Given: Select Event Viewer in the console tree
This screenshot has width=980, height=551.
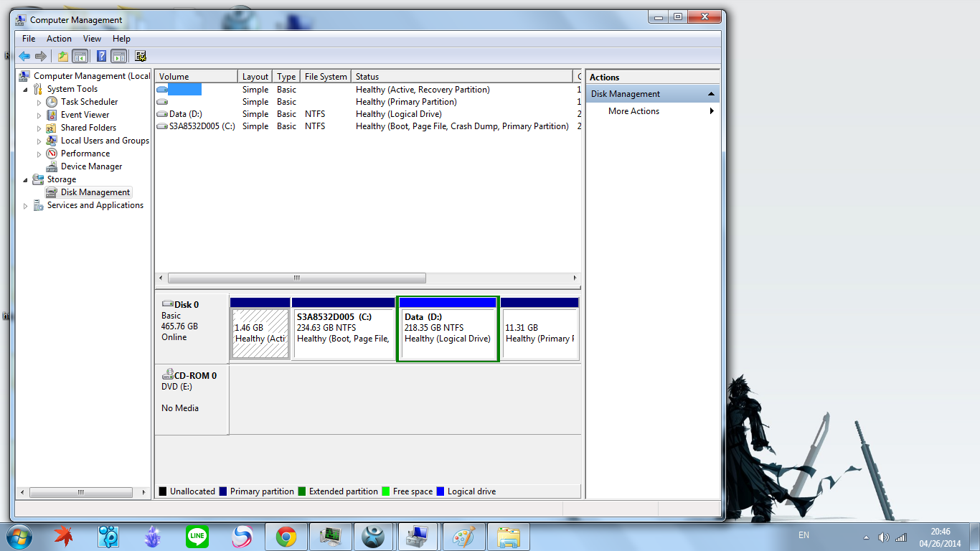Looking at the screenshot, I should tap(85, 115).
